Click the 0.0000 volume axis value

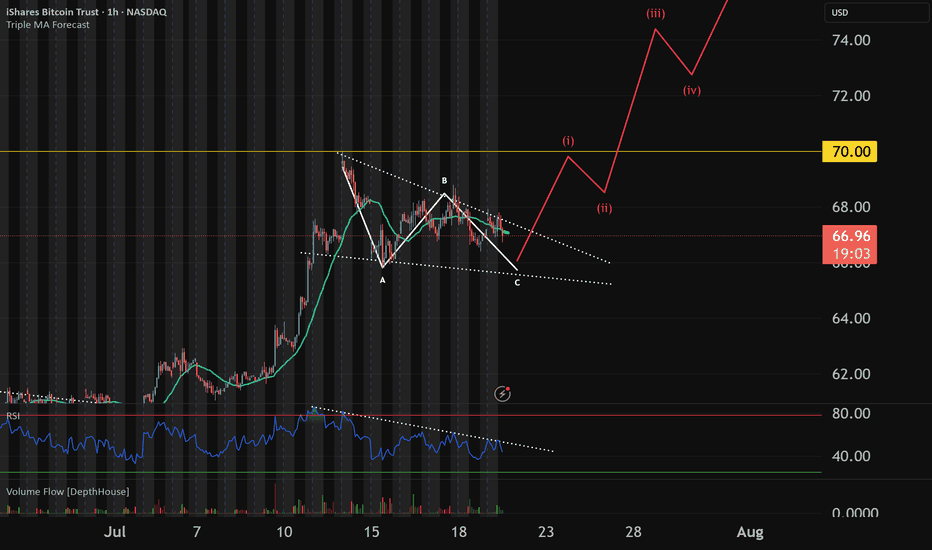point(855,511)
